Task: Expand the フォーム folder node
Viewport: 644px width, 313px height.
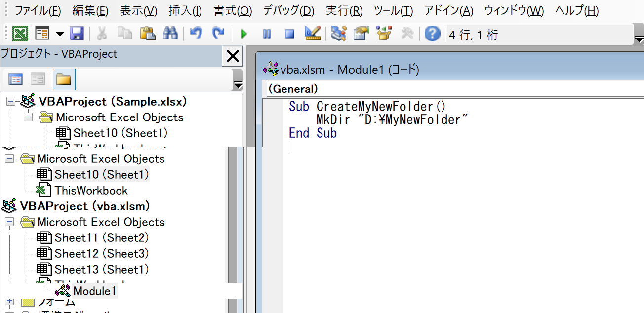Action: coord(9,301)
